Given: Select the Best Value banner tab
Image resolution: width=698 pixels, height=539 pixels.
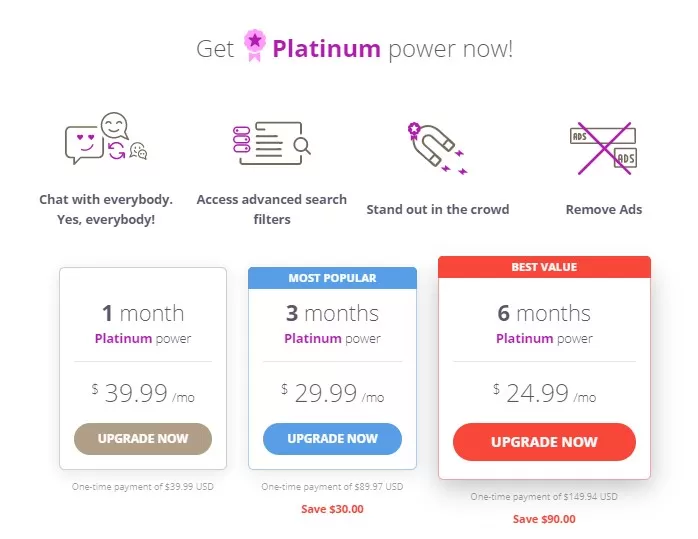Looking at the screenshot, I should (544, 267).
